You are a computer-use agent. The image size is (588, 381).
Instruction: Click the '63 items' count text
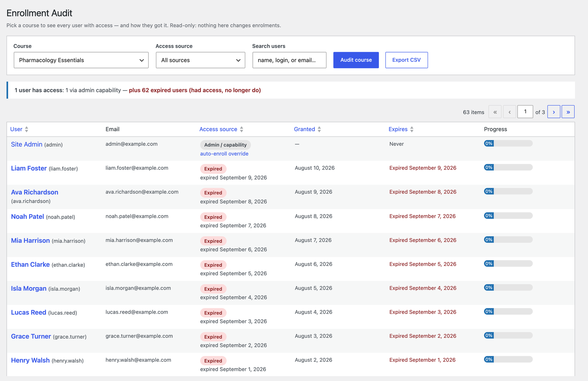point(473,112)
